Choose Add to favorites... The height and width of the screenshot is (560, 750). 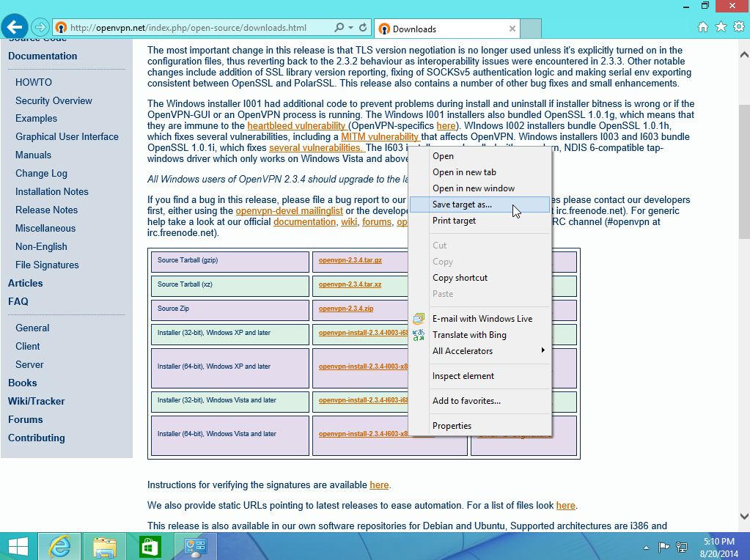[x=480, y=401]
